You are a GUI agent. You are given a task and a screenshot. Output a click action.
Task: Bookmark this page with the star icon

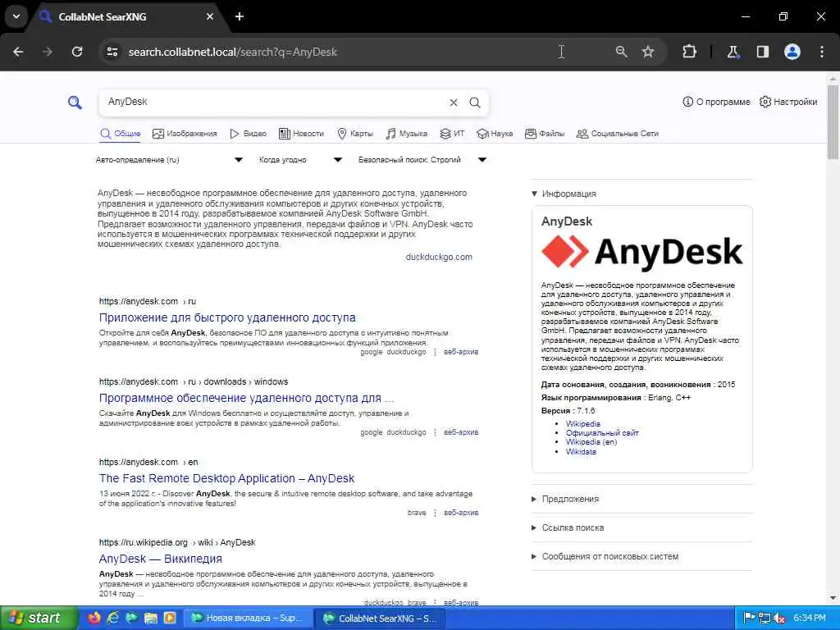click(x=648, y=52)
